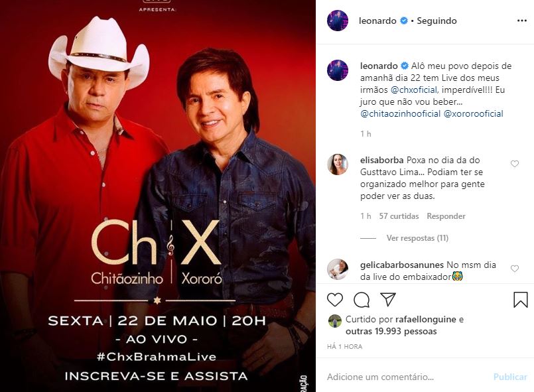Open rafaellonguine's small liker avatar
This screenshot has height=392, width=534.
335,321
